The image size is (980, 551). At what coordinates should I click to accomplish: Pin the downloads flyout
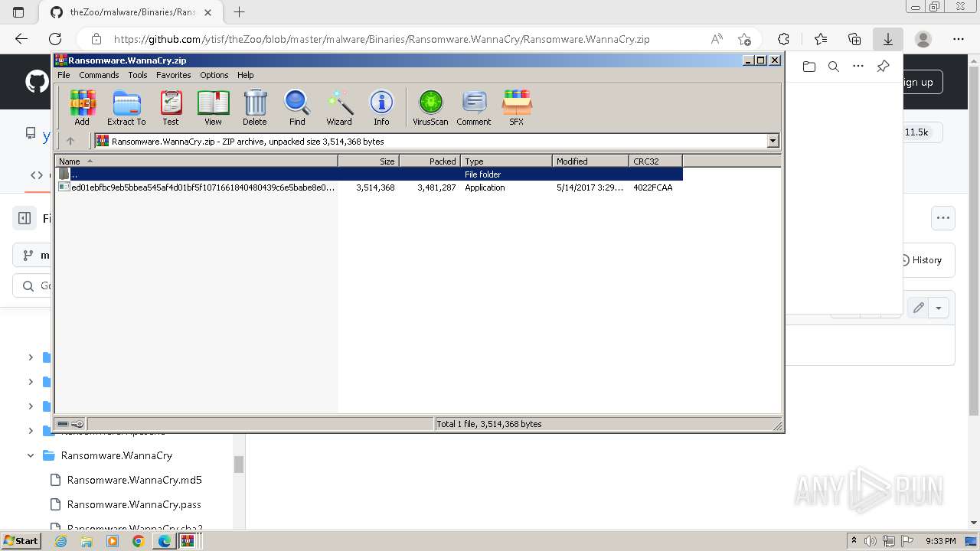click(x=883, y=67)
